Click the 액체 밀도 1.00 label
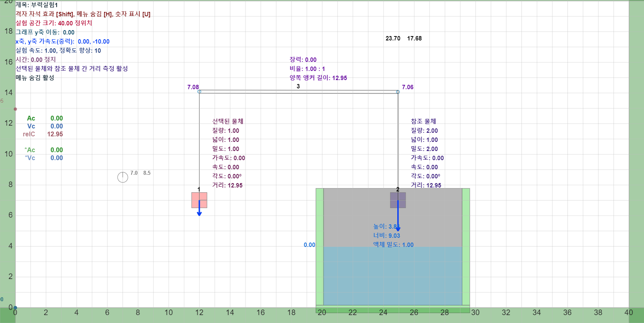644x323 pixels. (x=393, y=245)
